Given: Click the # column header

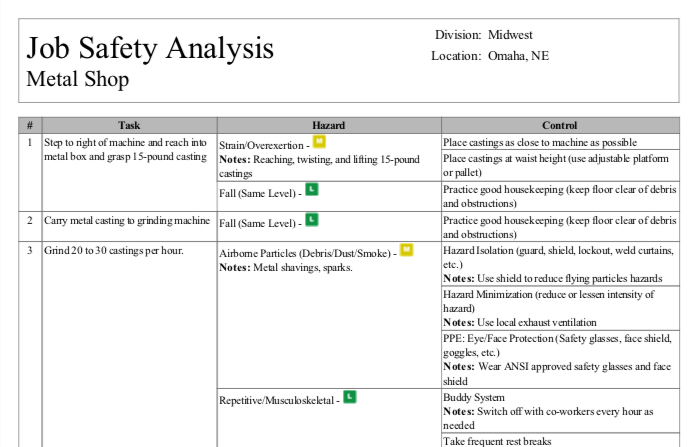Looking at the screenshot, I should [x=30, y=125].
